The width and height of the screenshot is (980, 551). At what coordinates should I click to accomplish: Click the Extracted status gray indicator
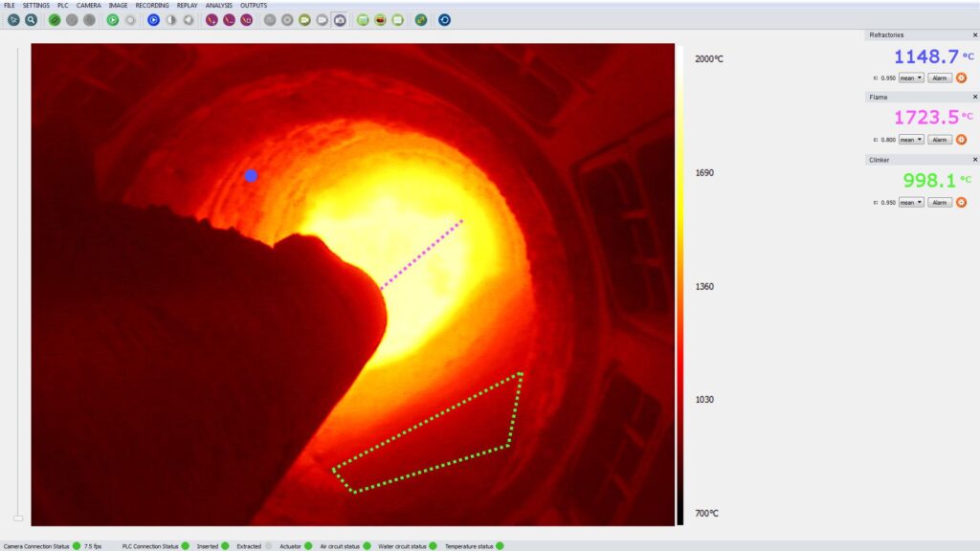coord(268,546)
